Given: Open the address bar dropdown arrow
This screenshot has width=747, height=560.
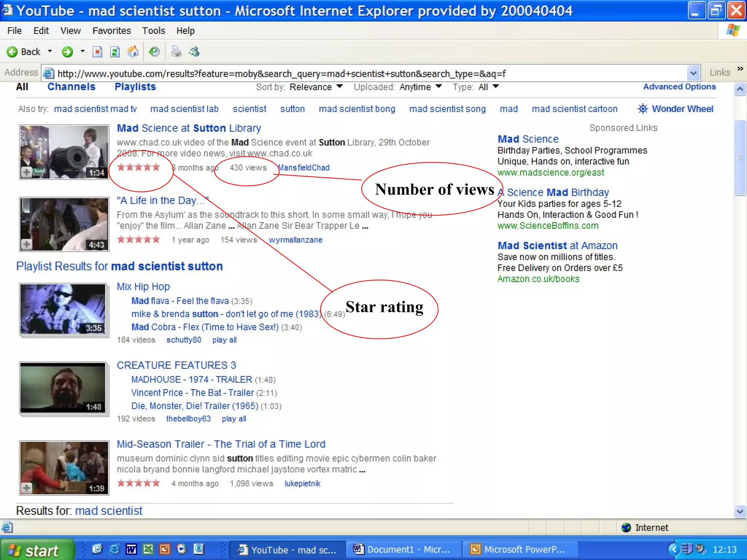Looking at the screenshot, I should click(x=693, y=73).
